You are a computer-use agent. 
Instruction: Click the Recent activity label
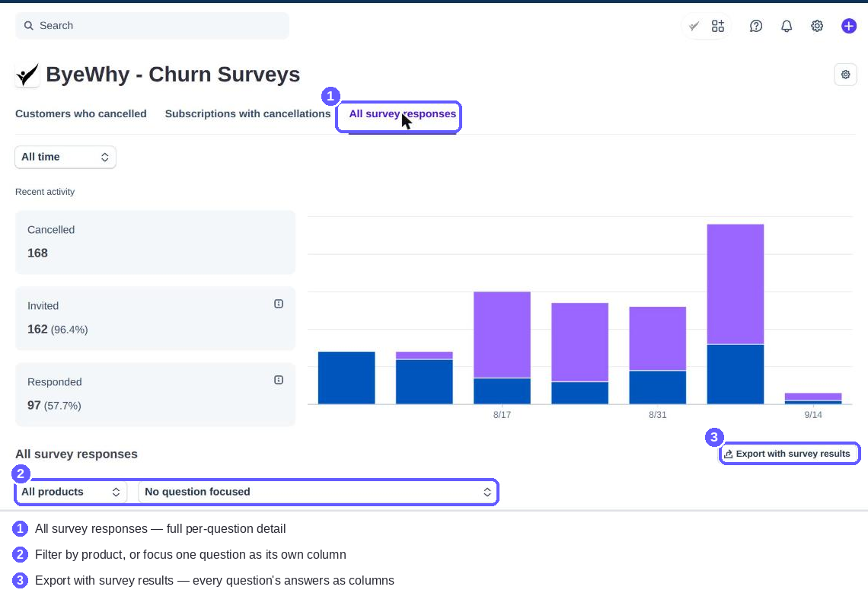pyautogui.click(x=45, y=192)
